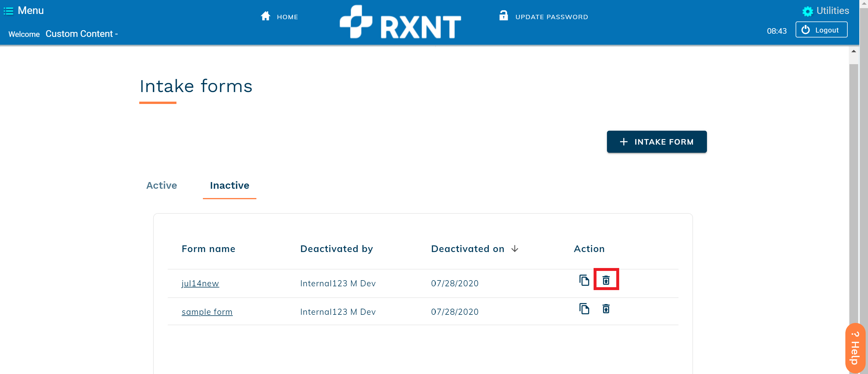Click the Update Password lock icon
The image size is (868, 374).
coord(503,15)
